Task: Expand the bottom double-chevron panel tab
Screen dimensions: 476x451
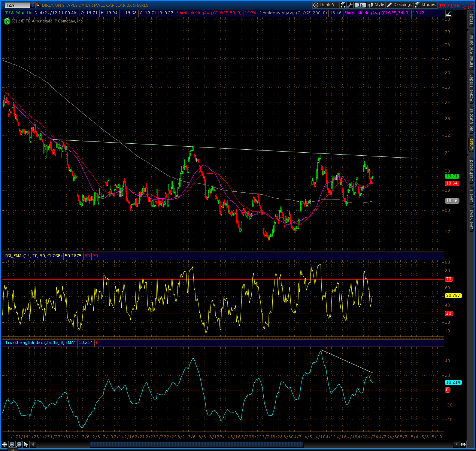Action: pos(13,449)
